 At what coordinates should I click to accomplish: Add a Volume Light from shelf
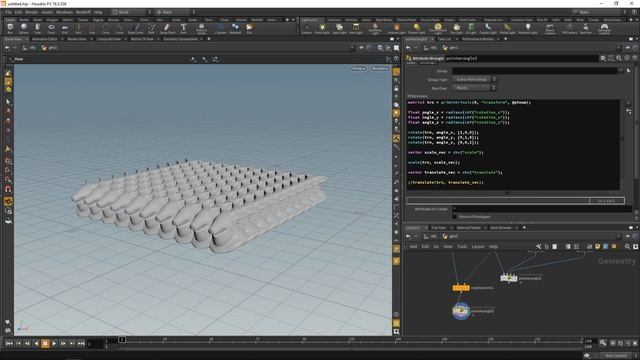coord(396,28)
